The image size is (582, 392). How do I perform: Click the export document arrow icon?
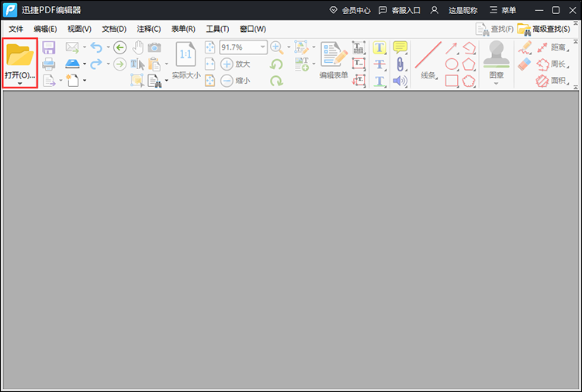[49, 80]
